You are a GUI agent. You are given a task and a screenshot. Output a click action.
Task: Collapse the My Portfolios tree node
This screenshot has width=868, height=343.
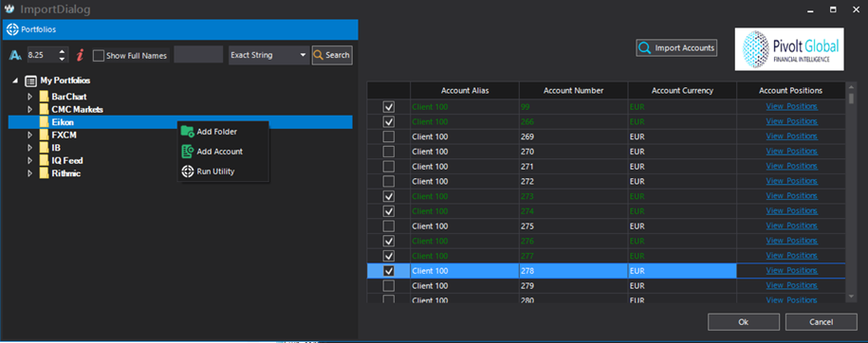15,81
